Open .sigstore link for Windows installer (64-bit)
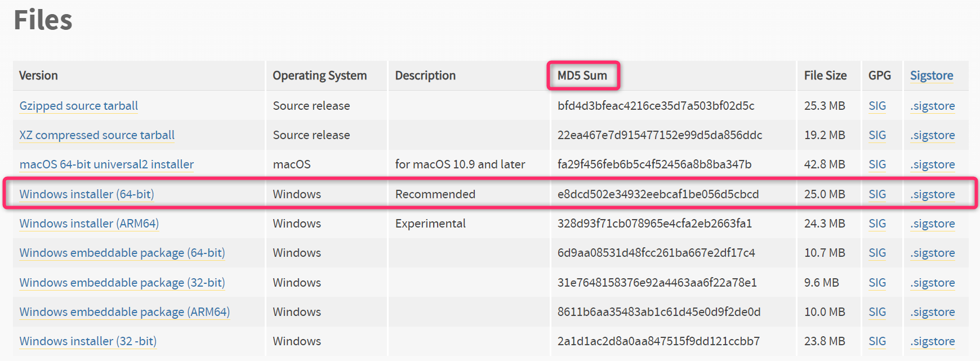The image size is (980, 361). coord(933,194)
